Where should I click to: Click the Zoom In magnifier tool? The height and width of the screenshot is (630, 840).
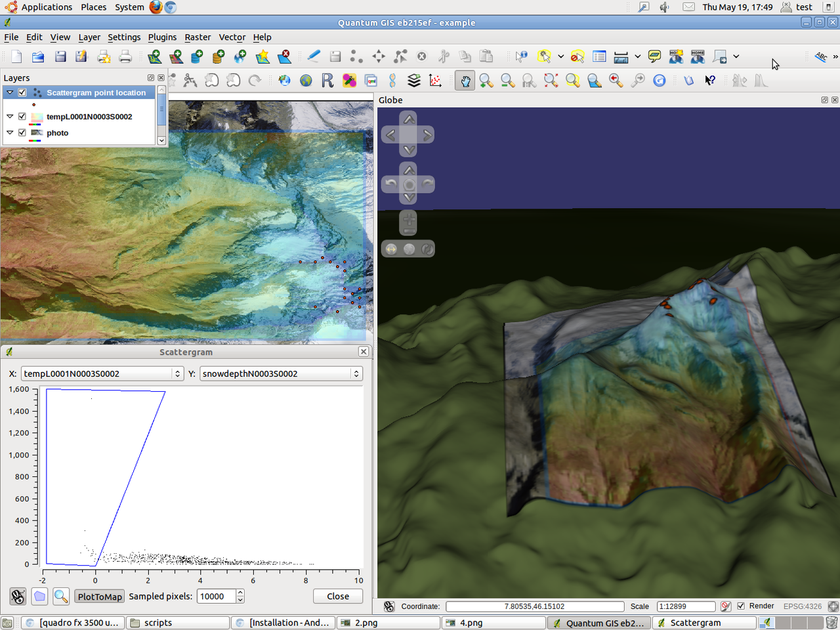tap(486, 81)
